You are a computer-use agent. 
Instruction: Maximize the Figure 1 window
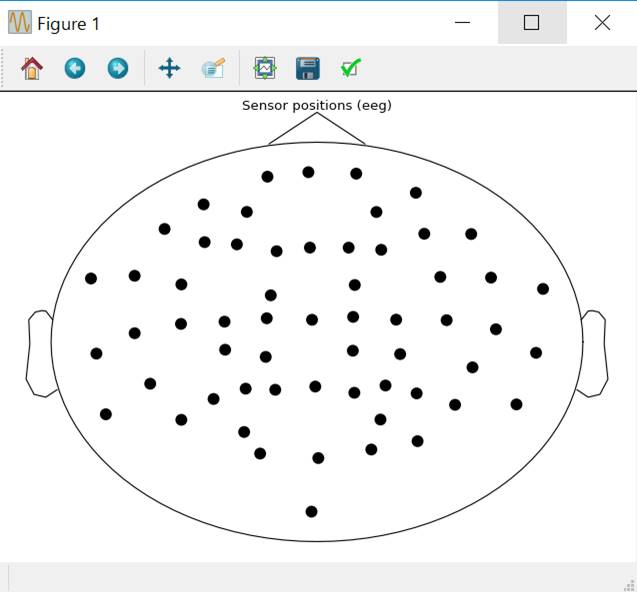531,23
